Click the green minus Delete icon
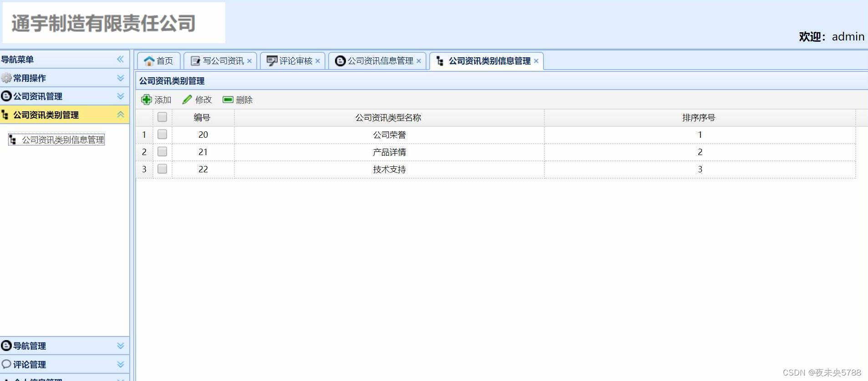This screenshot has width=868, height=381. (228, 100)
